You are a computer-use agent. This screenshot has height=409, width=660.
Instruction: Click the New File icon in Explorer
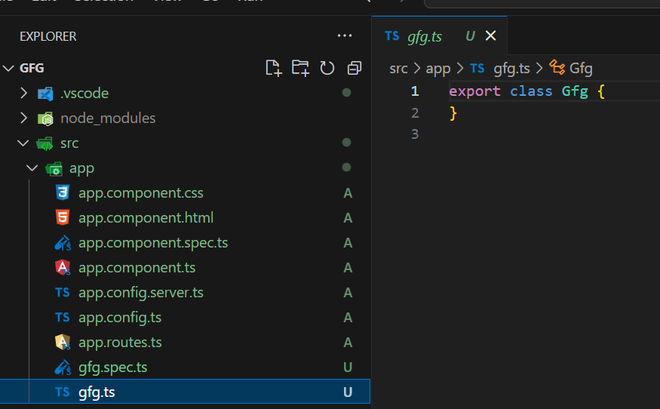[x=273, y=68]
